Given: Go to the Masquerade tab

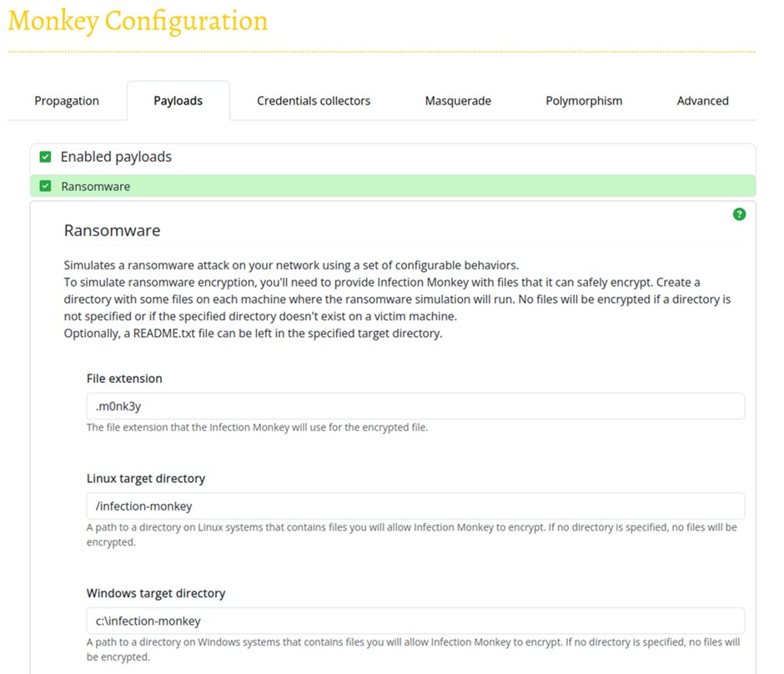Looking at the screenshot, I should [x=458, y=101].
